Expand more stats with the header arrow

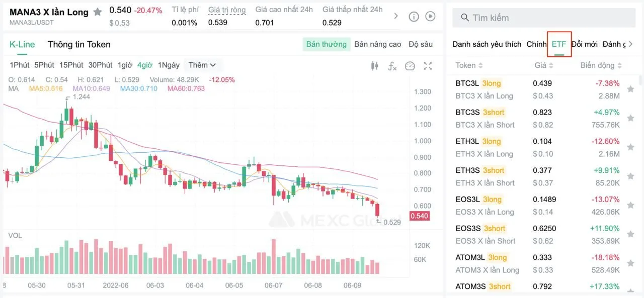[x=396, y=17]
